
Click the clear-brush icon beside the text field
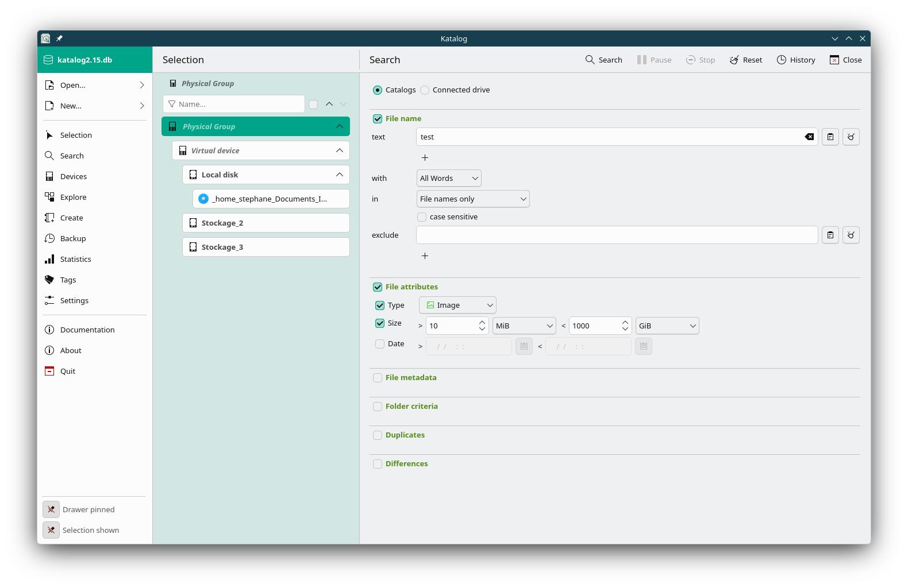coord(851,137)
